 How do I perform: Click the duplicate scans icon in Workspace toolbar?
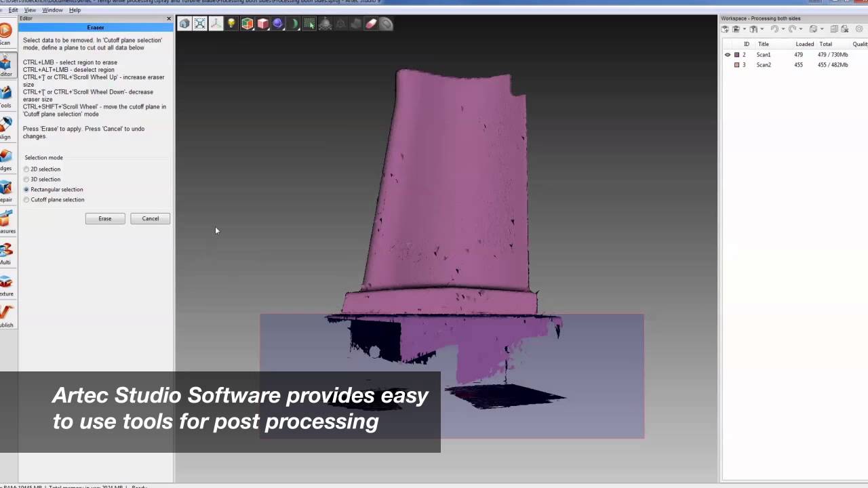point(834,29)
